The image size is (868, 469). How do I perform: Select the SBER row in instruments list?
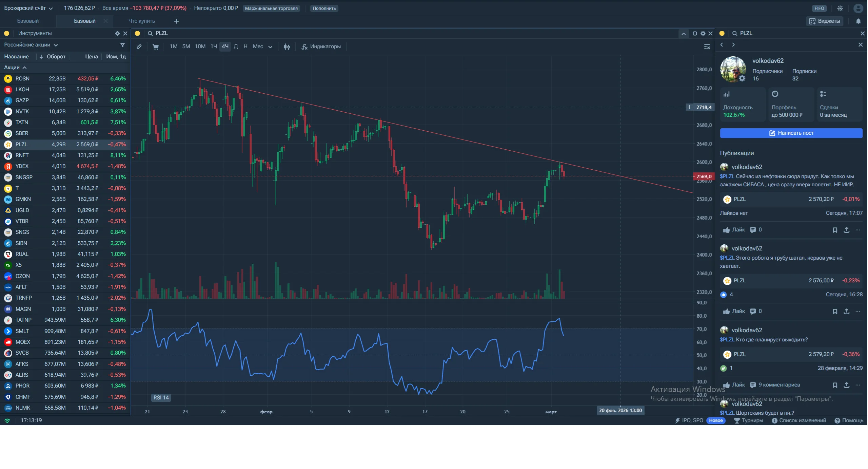point(65,133)
